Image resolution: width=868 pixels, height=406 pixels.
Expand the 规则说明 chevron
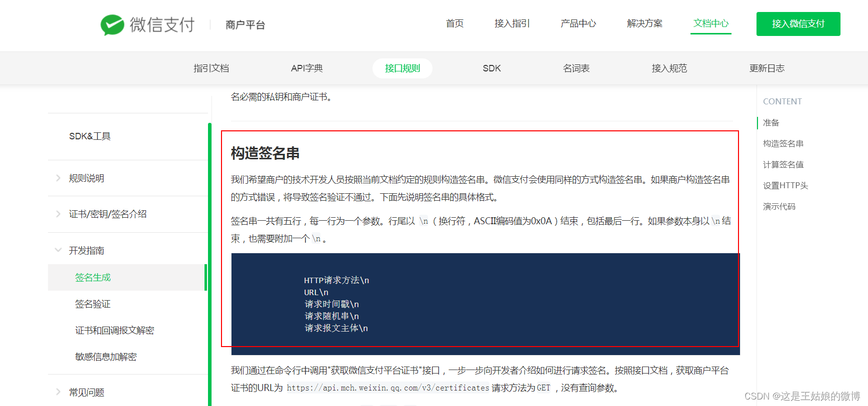(x=58, y=178)
